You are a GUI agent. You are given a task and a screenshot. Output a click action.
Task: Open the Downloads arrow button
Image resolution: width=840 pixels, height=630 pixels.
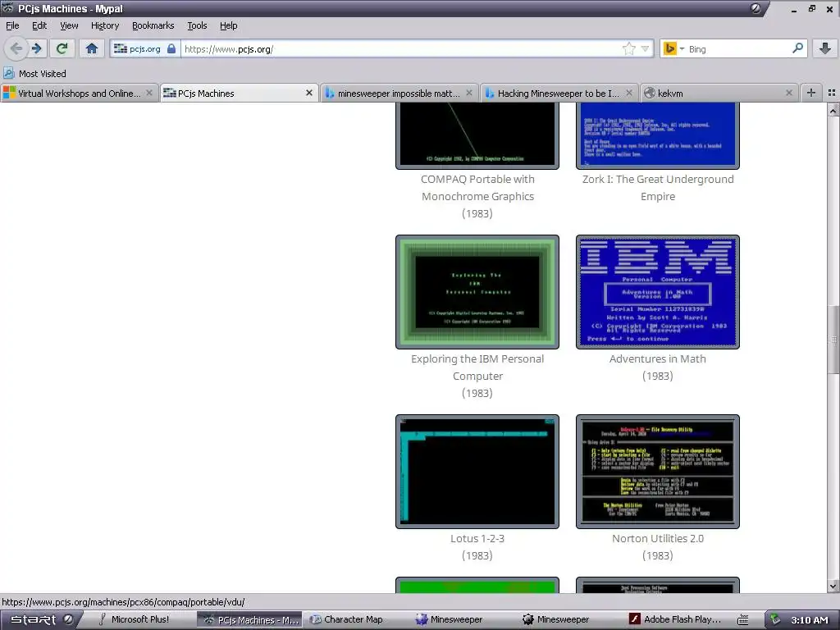coord(825,48)
